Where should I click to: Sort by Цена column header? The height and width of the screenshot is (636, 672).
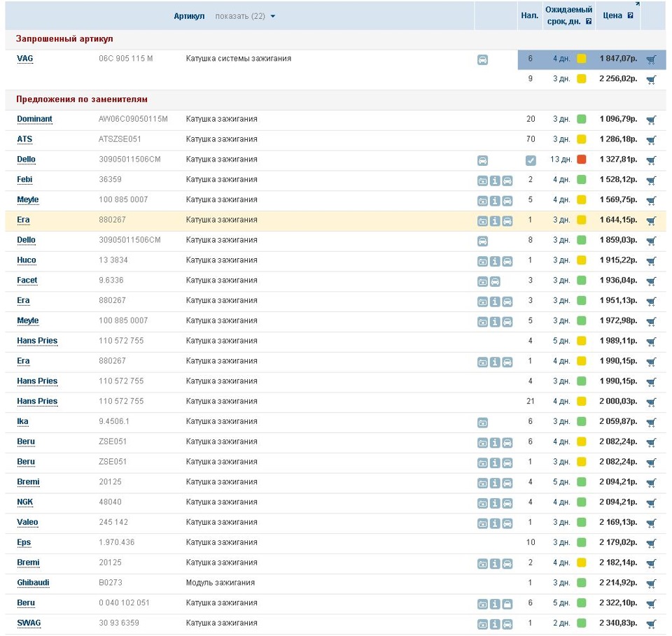612,15
